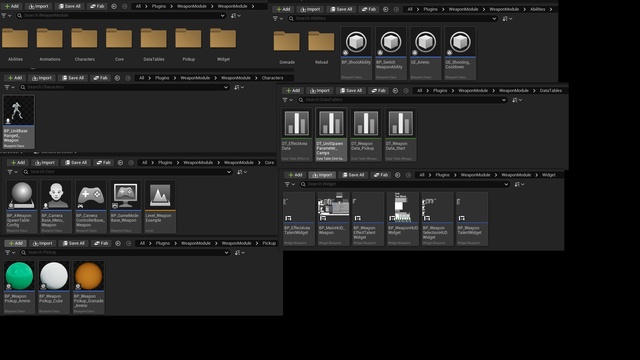The width and height of the screenshot is (640, 360).
Task: Open the Animations folder
Action: tap(50, 44)
